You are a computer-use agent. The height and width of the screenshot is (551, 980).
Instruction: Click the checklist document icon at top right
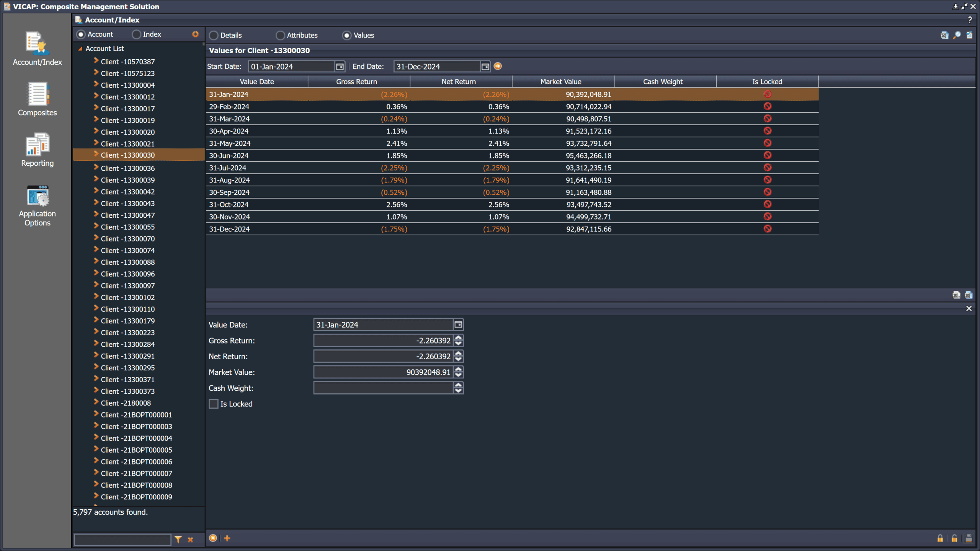tap(969, 35)
